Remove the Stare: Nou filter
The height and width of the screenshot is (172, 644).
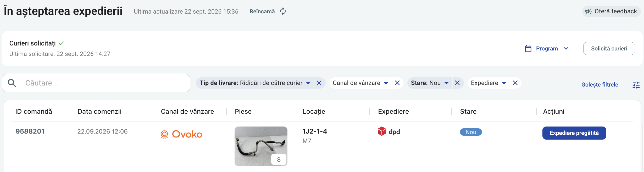pyautogui.click(x=457, y=83)
